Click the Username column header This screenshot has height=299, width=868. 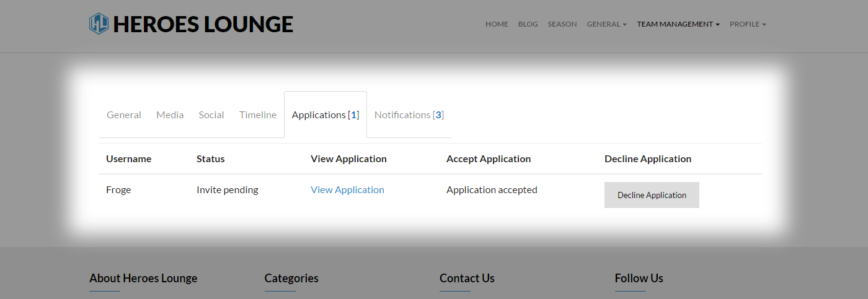coord(128,159)
